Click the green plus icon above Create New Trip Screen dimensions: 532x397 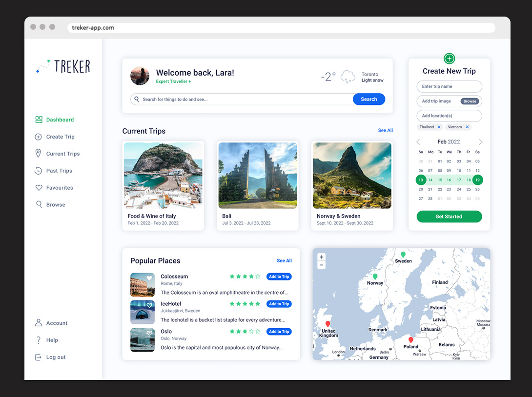[x=449, y=59]
